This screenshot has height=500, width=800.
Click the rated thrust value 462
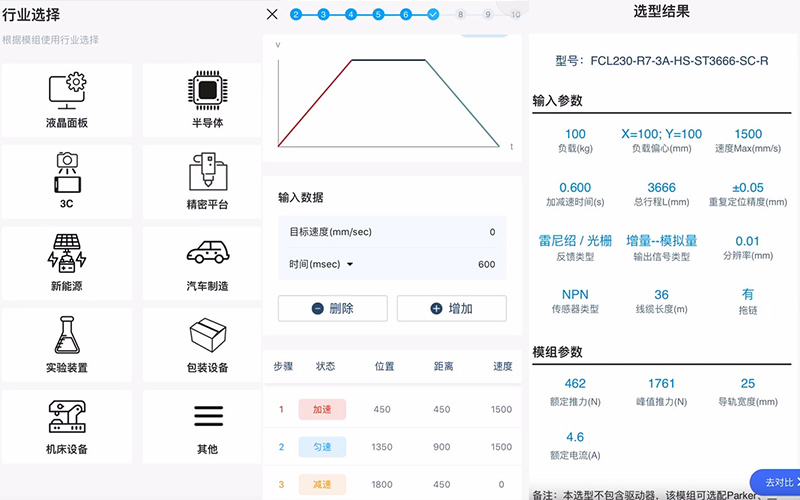(575, 384)
